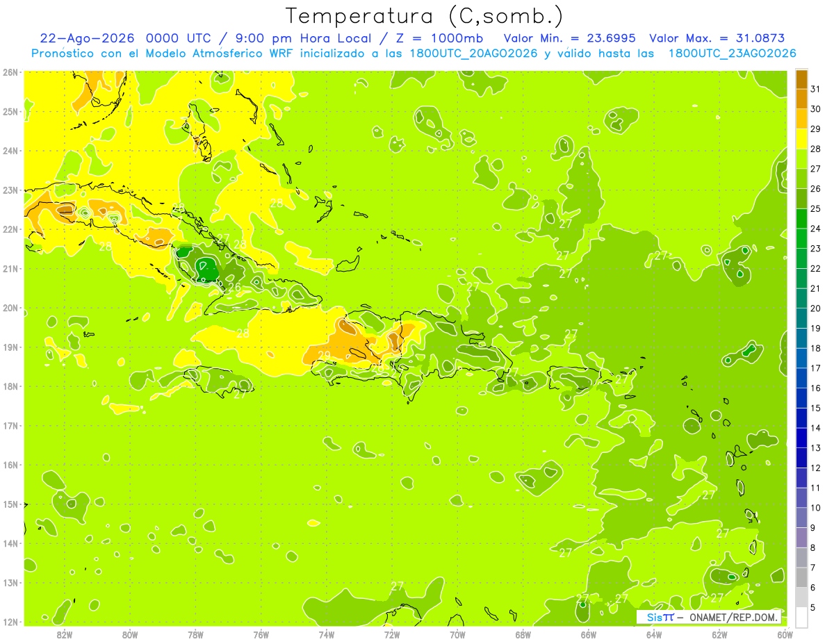
Task: Click the 12N latitude axis label
Action: (10, 622)
